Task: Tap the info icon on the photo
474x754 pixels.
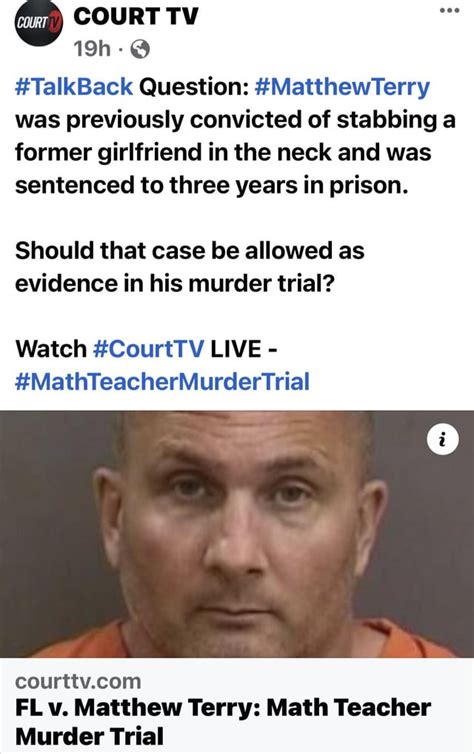Action: (x=443, y=439)
